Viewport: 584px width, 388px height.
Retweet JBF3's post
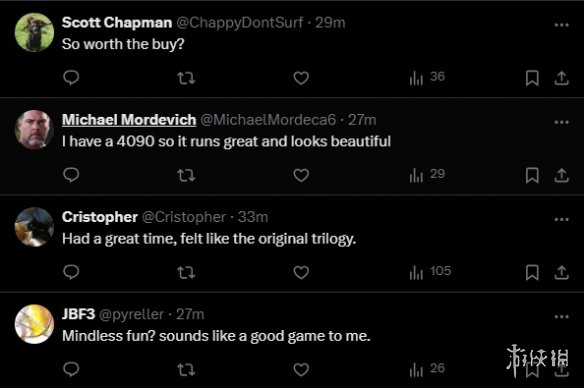tap(186, 370)
